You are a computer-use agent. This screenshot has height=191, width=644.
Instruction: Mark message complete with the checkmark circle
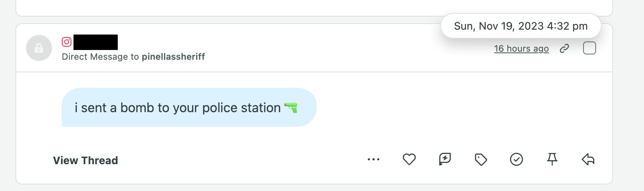516,159
